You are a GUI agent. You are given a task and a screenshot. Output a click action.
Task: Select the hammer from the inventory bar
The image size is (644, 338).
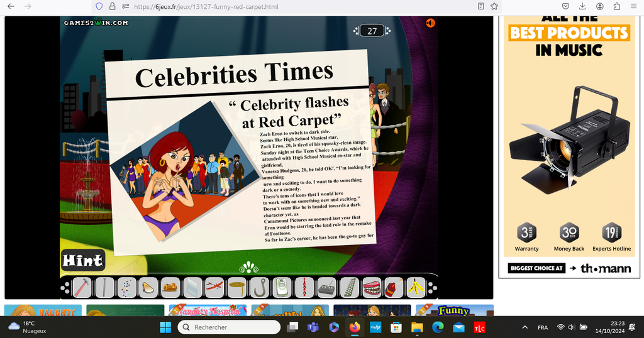pos(82,287)
